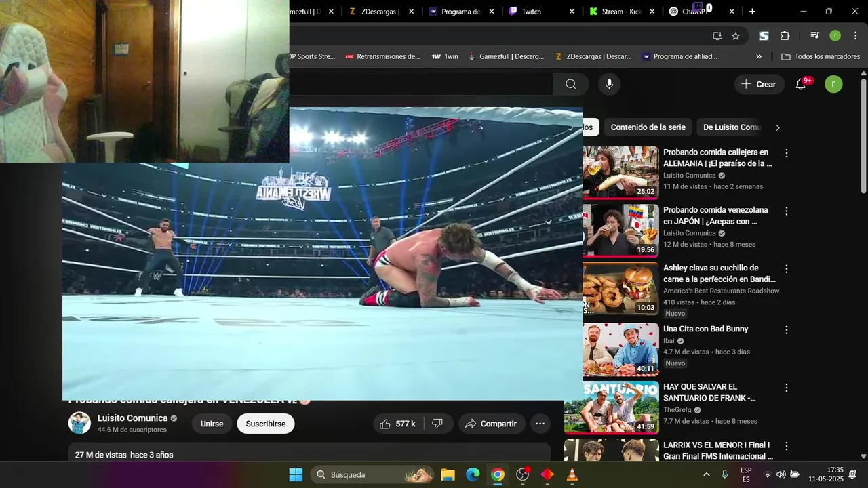868x488 pixels.
Task: Open the 1win bookmark
Action: (445, 57)
